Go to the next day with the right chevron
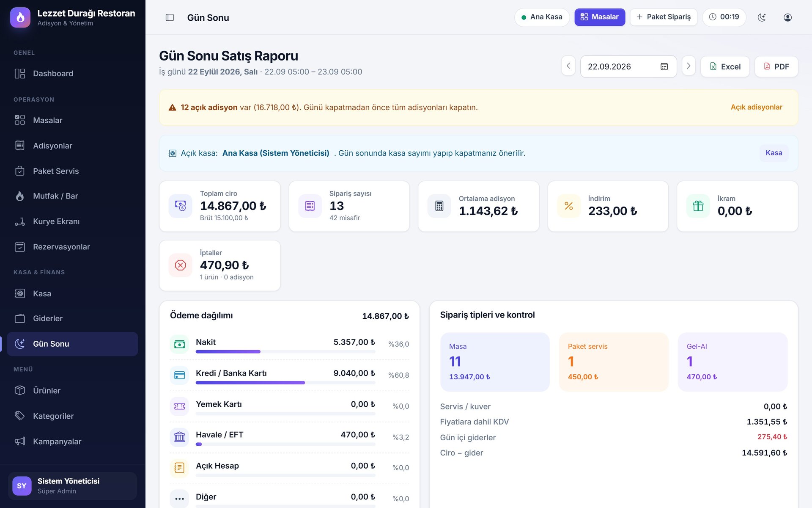Image resolution: width=812 pixels, height=508 pixels. point(689,66)
